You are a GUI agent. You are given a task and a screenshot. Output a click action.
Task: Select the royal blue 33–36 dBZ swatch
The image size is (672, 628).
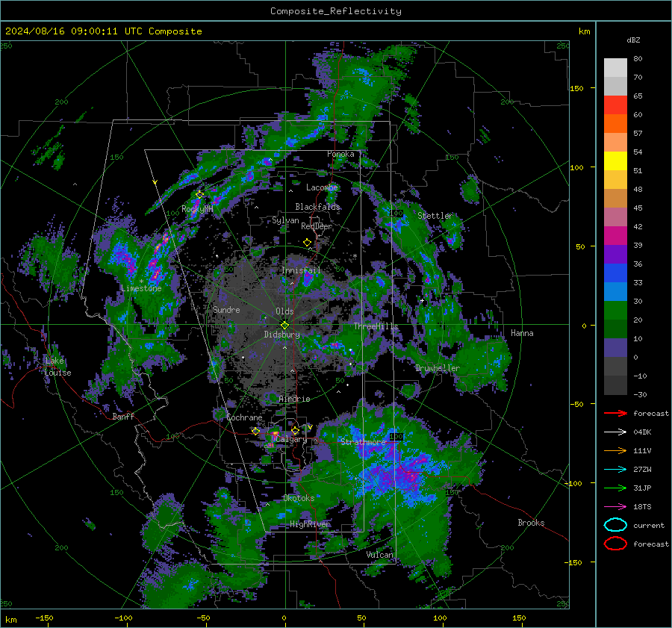615,273
